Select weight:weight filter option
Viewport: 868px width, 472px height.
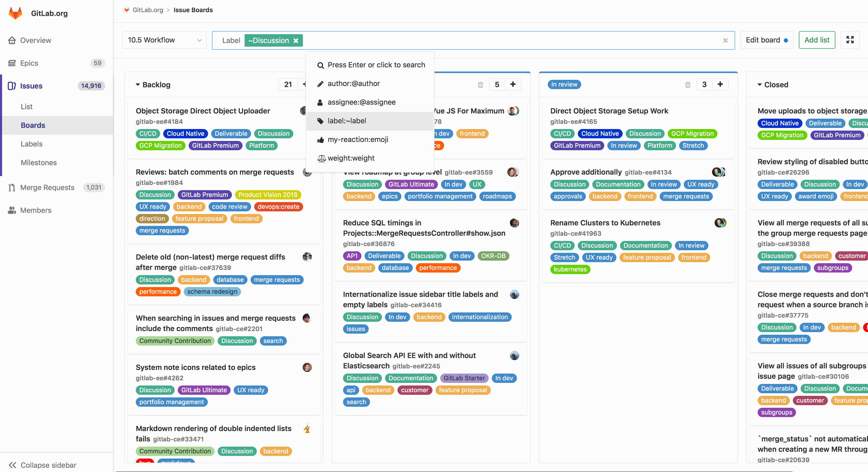(x=370, y=158)
